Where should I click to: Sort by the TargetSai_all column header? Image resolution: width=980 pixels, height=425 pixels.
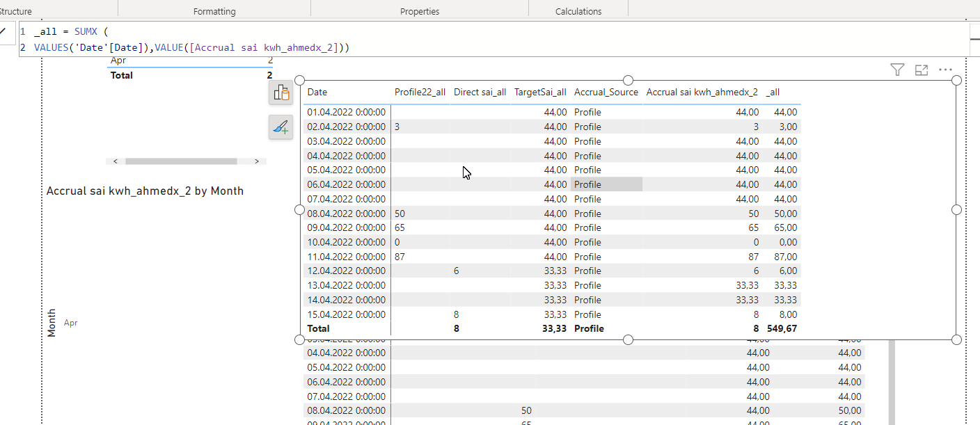click(x=540, y=92)
